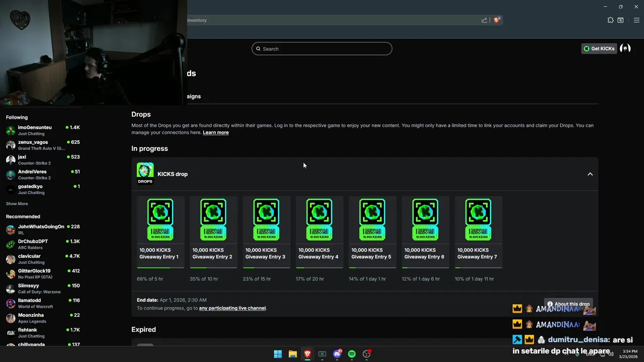Open imoGensunteu channel avatar
Viewport: 644px width, 362px height.
click(x=11, y=131)
